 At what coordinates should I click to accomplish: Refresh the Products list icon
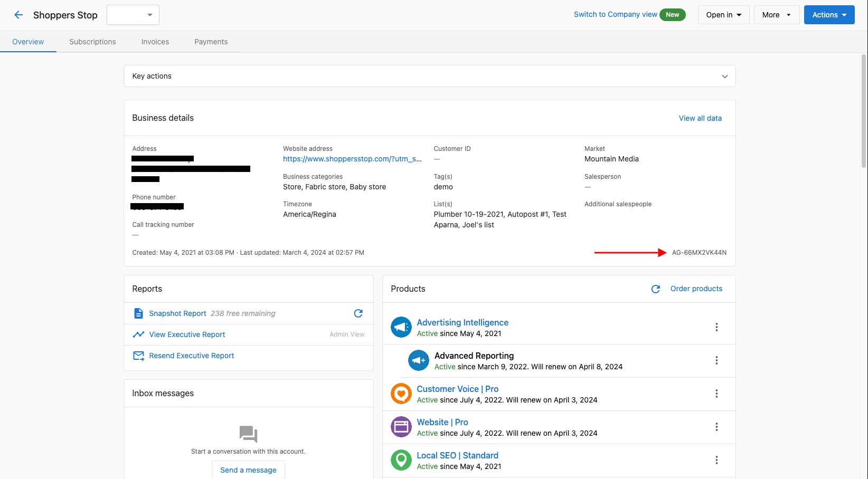(656, 289)
